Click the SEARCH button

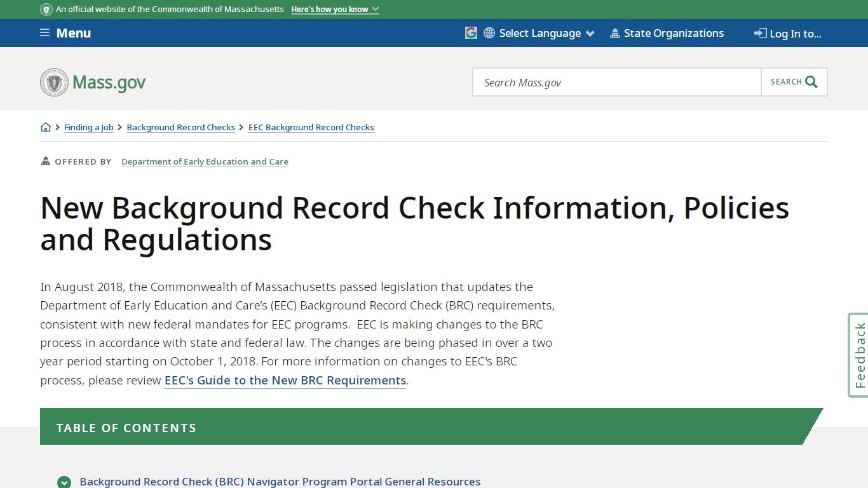pyautogui.click(x=794, y=82)
